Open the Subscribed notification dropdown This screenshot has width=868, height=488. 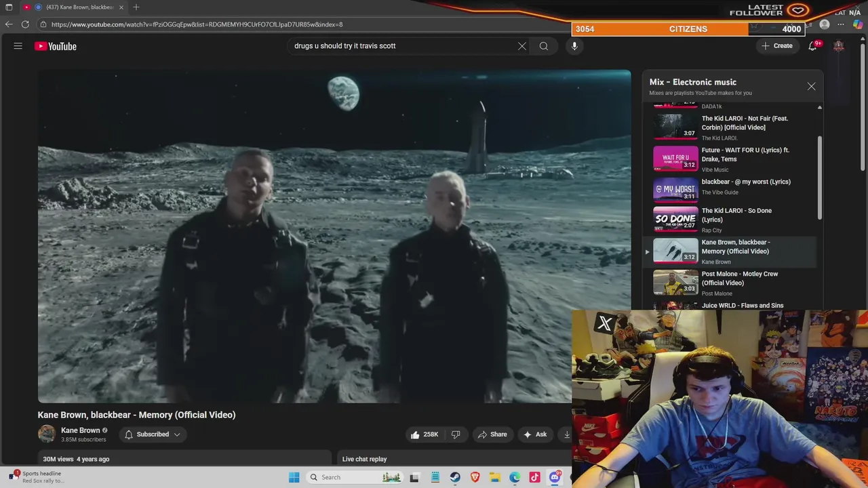(153, 434)
